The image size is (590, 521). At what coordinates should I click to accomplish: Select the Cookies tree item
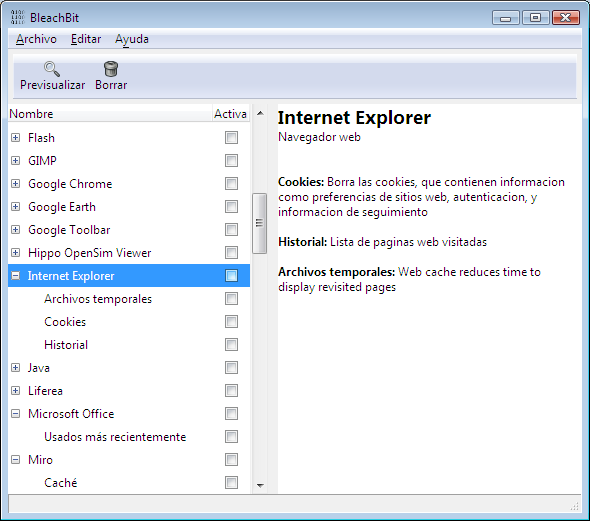[65, 322]
